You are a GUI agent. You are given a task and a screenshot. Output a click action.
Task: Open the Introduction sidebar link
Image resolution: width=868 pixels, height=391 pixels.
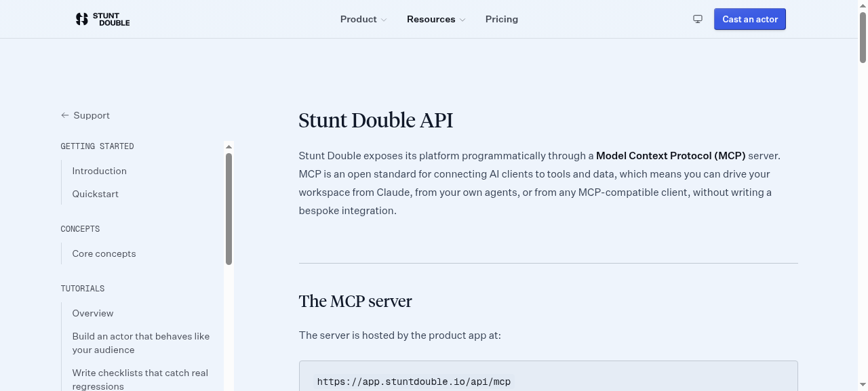(x=100, y=171)
